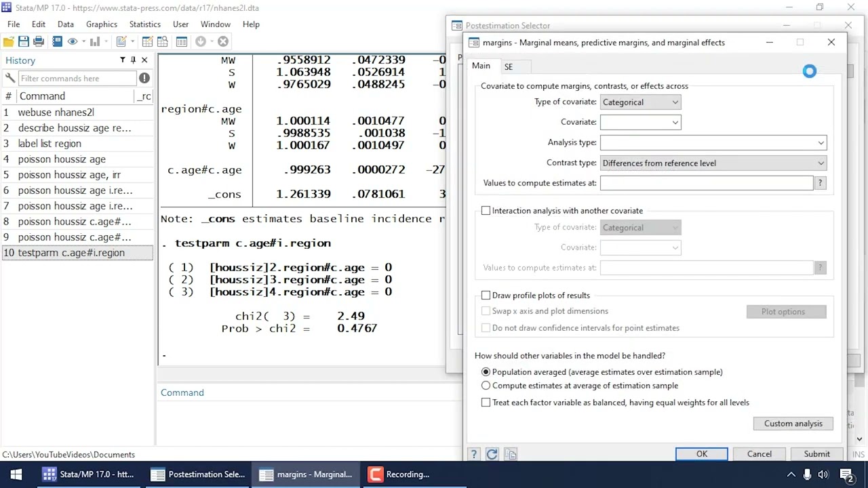Click the OK button
The image size is (868, 488).
pyautogui.click(x=702, y=454)
